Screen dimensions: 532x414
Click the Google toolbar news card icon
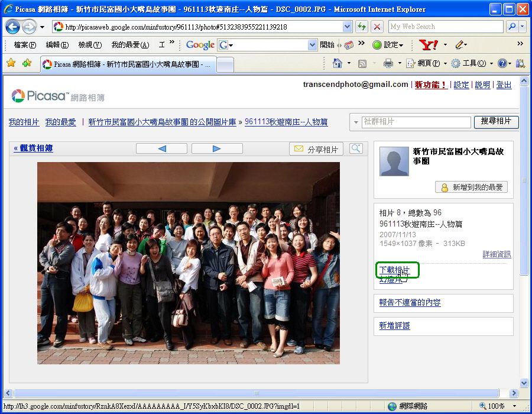(349, 45)
